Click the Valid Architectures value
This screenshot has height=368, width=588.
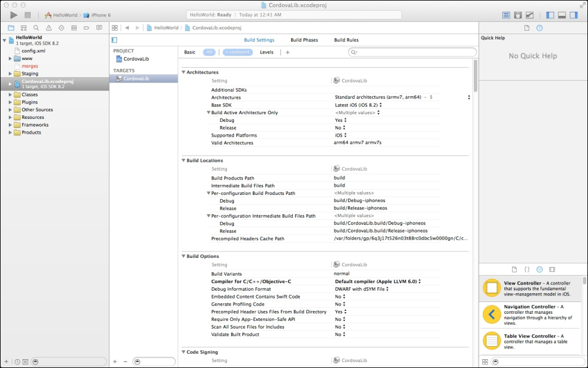pos(358,142)
